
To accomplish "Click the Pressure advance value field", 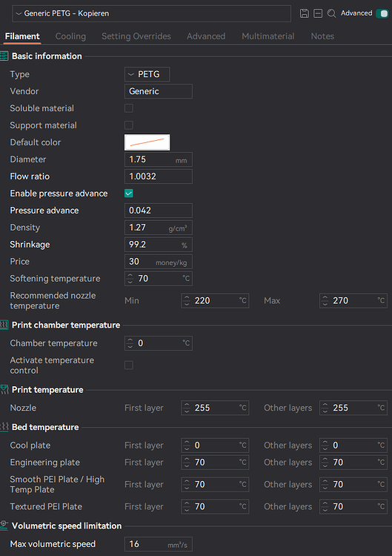I will (159, 211).
